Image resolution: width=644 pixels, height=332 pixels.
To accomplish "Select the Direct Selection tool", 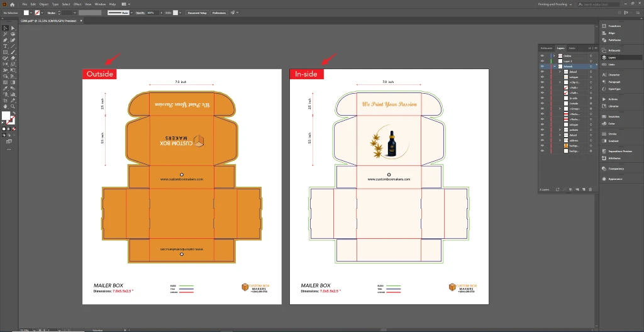I will (13, 28).
